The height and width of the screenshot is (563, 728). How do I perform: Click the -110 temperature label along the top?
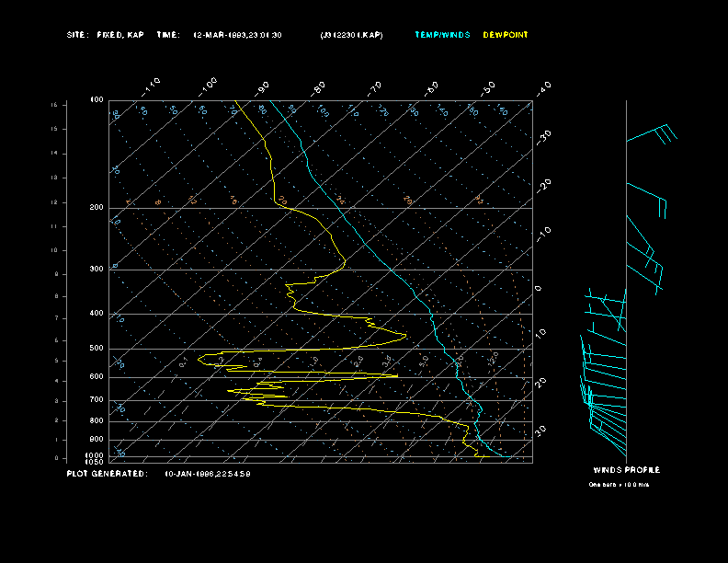(152, 86)
